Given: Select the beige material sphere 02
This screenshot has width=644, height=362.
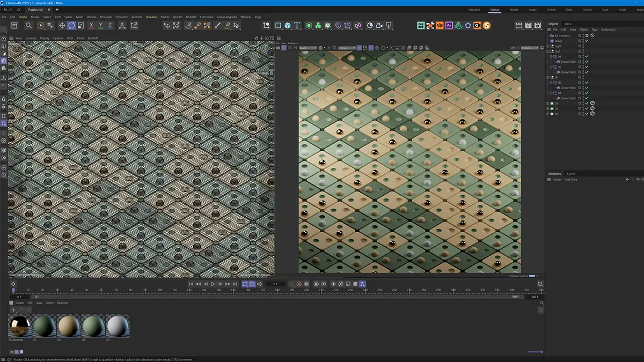Looking at the screenshot, I should click(x=69, y=326).
